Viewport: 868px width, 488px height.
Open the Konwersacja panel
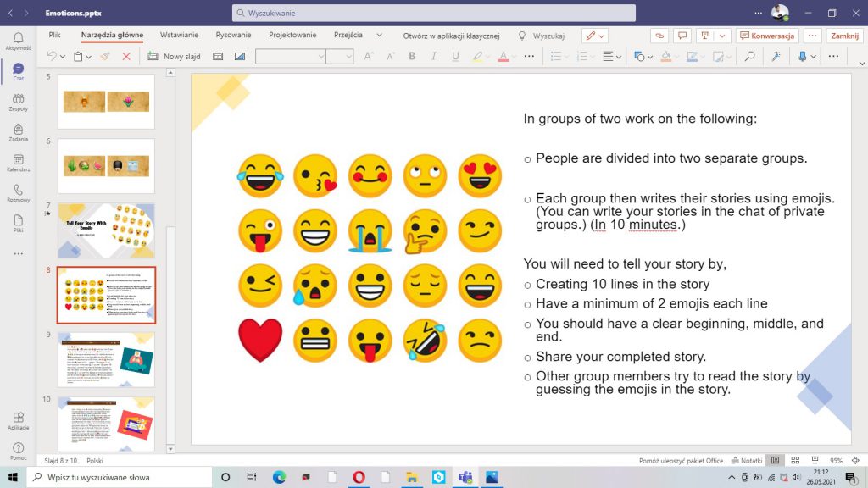point(767,36)
